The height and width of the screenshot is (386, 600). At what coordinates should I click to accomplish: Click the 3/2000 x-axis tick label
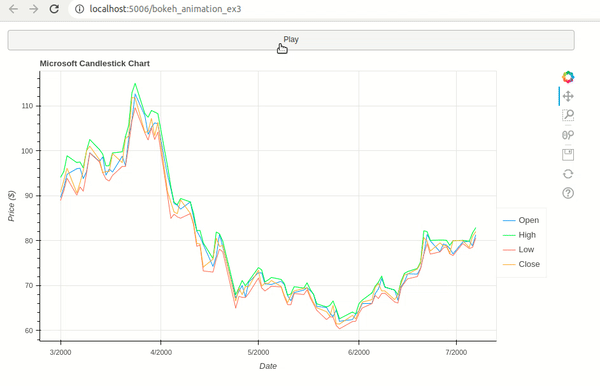(60, 352)
